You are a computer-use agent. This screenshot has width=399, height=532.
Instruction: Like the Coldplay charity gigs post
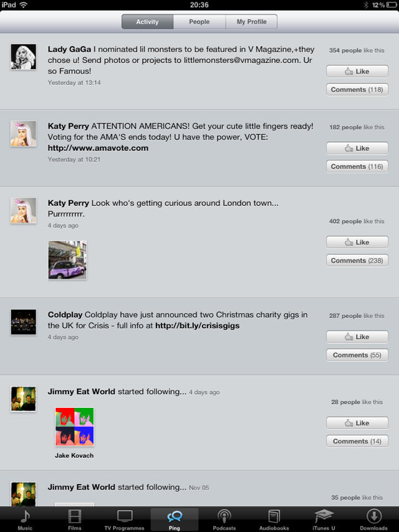357,337
